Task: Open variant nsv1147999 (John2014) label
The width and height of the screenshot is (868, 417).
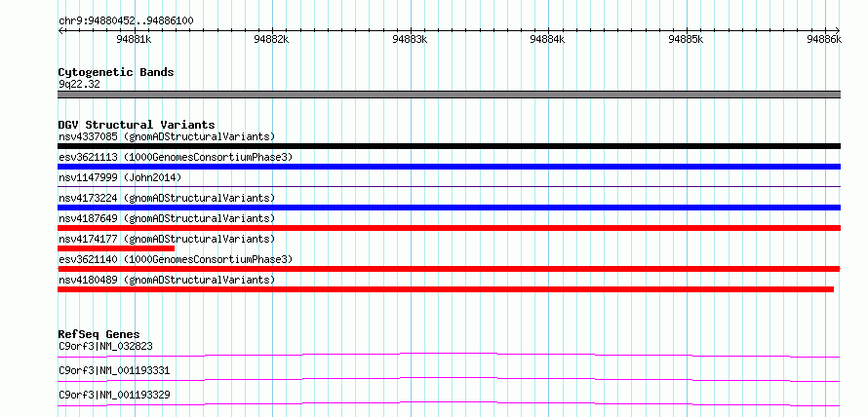Action: 120,177
